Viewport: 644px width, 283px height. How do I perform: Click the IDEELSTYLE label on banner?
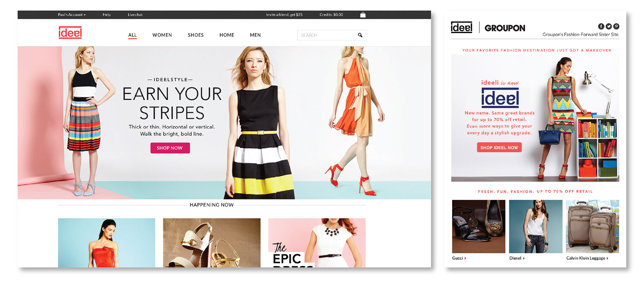click(x=170, y=80)
